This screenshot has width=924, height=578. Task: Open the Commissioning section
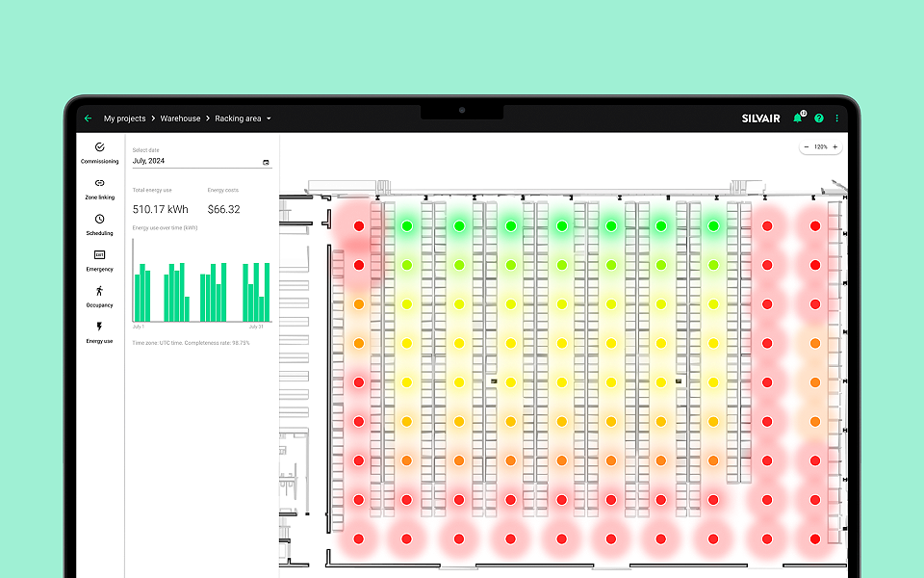point(100,152)
